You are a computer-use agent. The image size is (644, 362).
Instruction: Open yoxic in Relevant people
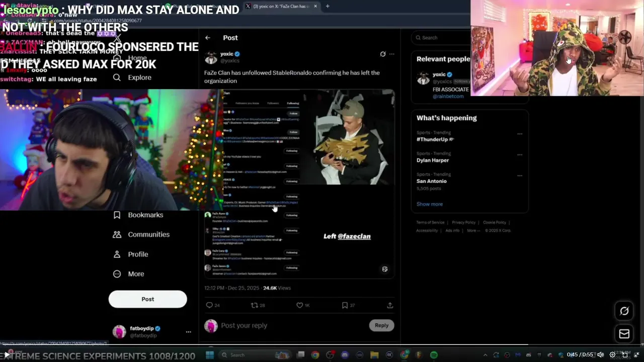click(439, 74)
